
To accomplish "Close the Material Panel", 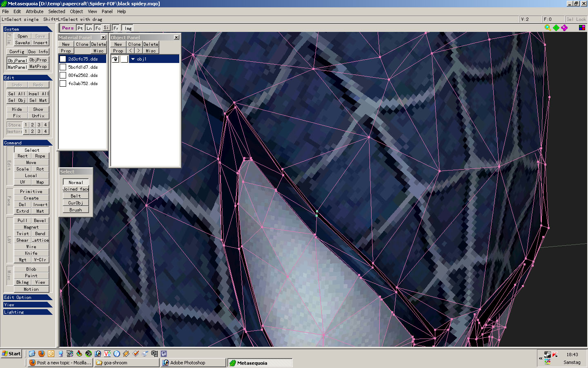I will [103, 37].
